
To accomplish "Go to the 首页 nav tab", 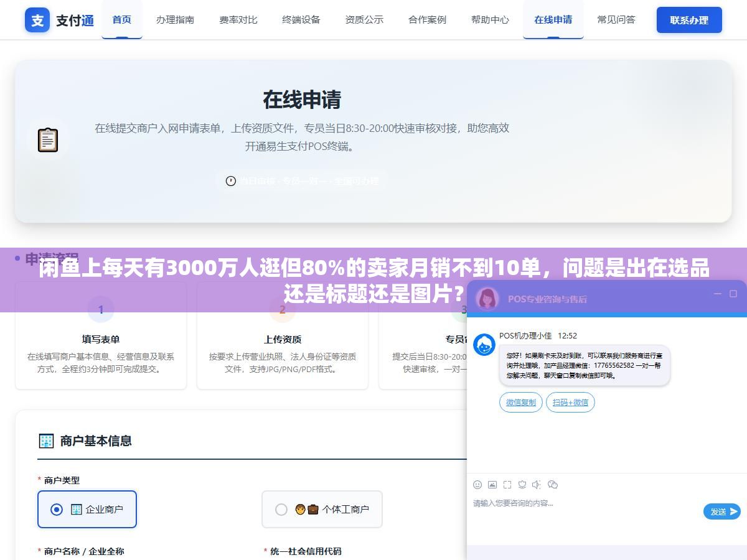I will [122, 19].
